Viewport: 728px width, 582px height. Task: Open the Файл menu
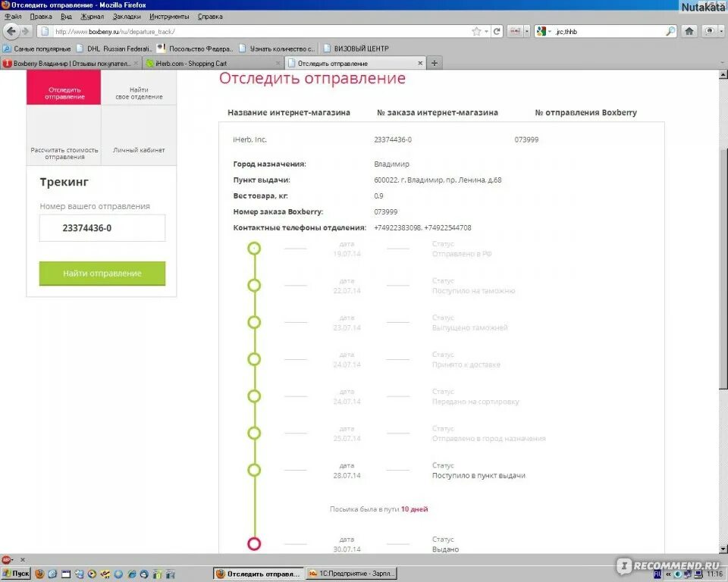point(13,16)
